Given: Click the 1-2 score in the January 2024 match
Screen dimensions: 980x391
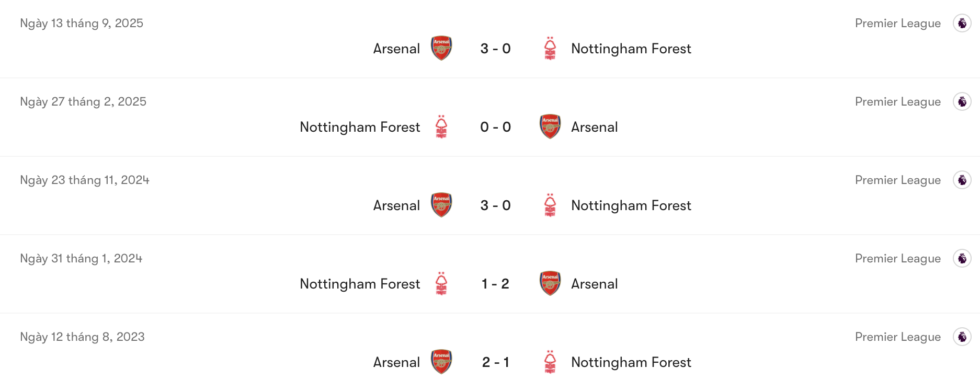Looking at the screenshot, I should tap(495, 283).
